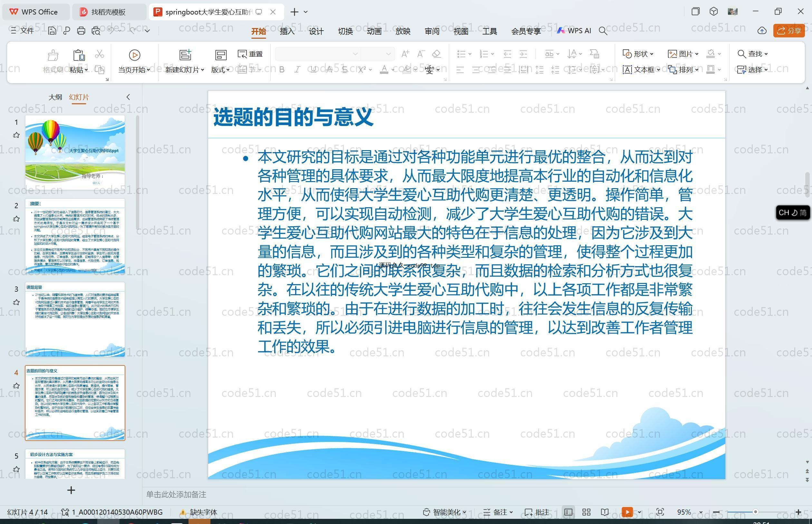Viewport: 812px width, 524px height.
Task: Click the search magnifier in the menu bar
Action: coord(603,31)
